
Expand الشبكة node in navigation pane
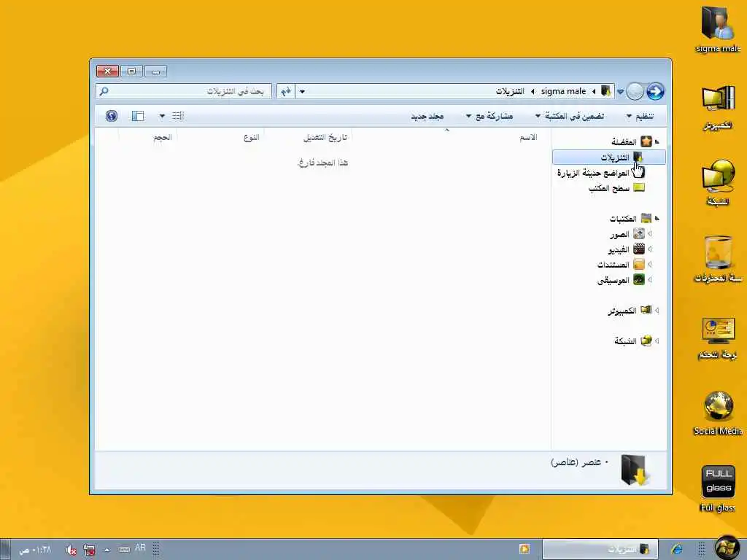tap(657, 341)
